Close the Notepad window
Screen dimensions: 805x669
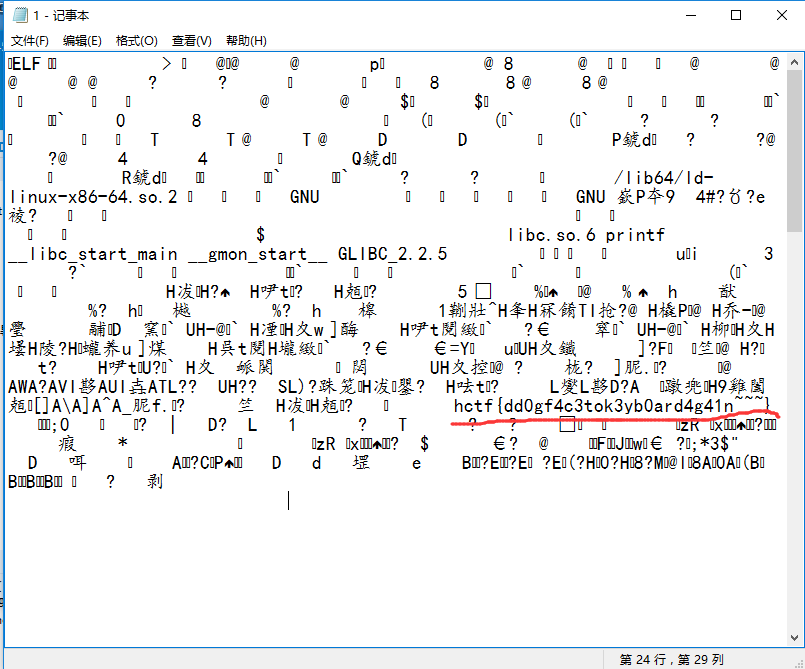(x=781, y=15)
